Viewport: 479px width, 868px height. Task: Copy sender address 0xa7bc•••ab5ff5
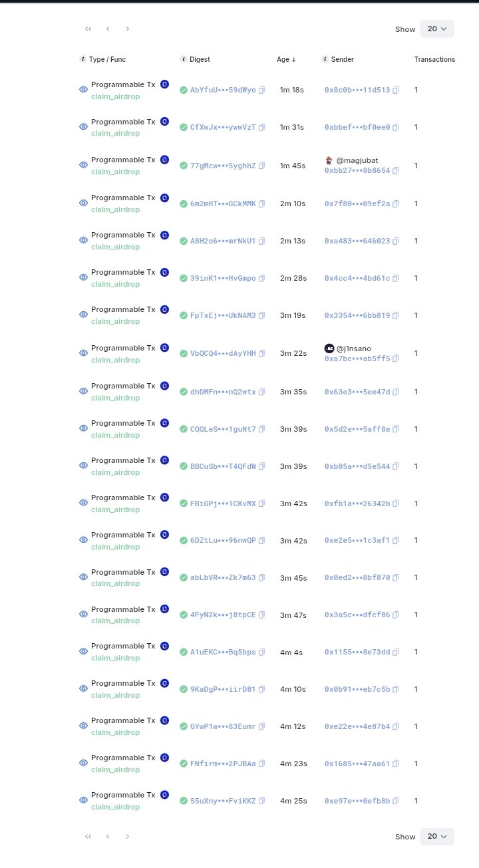[396, 359]
